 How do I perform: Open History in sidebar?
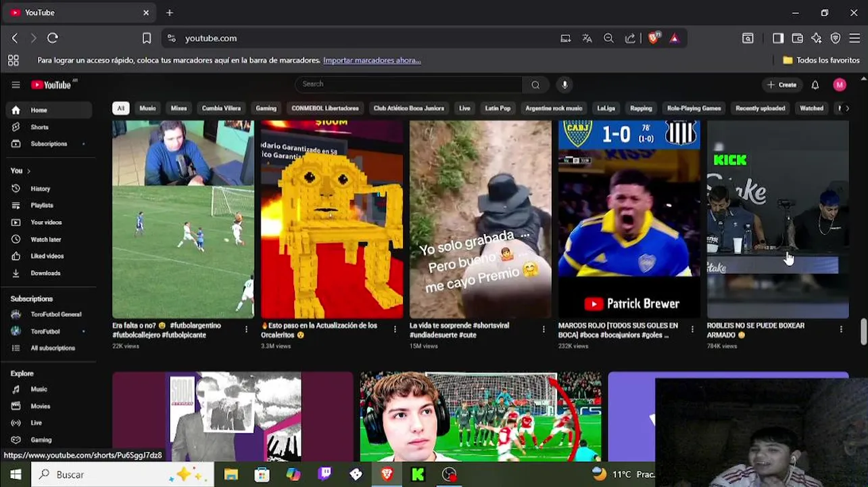click(48, 189)
